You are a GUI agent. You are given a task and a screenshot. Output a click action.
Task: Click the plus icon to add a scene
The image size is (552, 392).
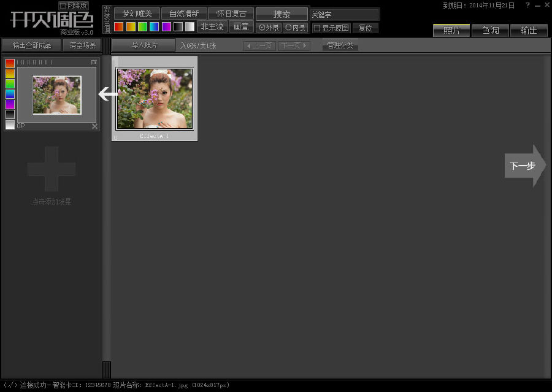pos(52,169)
